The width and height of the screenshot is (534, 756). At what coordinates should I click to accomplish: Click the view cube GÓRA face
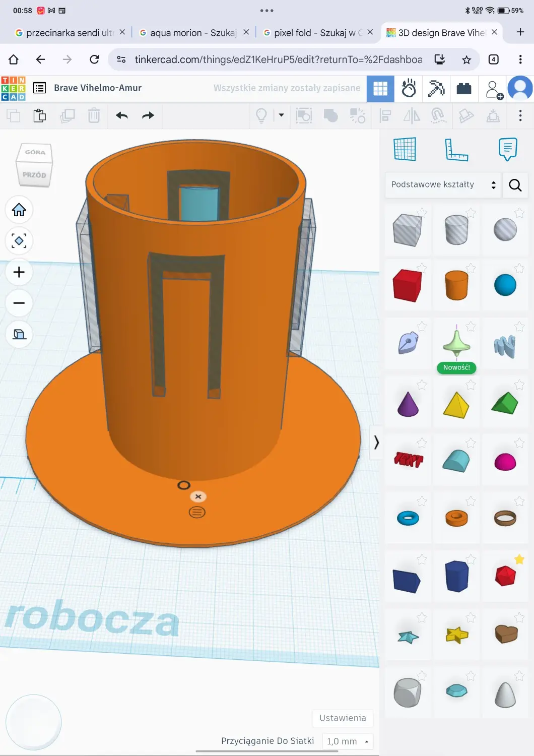pos(35,152)
